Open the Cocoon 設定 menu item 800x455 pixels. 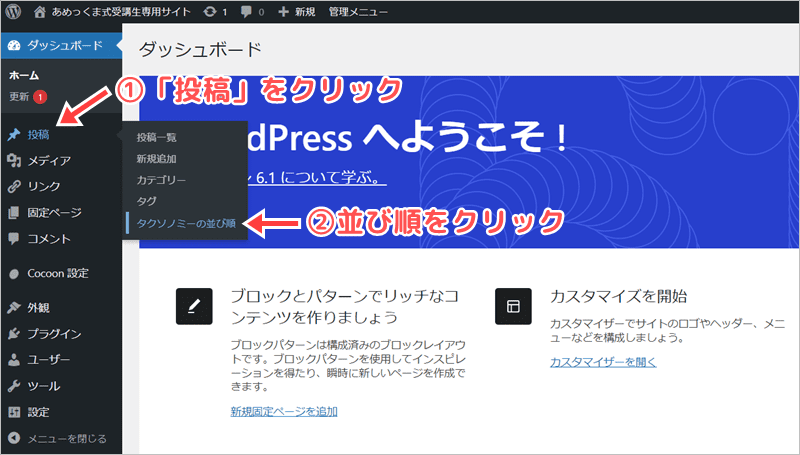(x=57, y=273)
